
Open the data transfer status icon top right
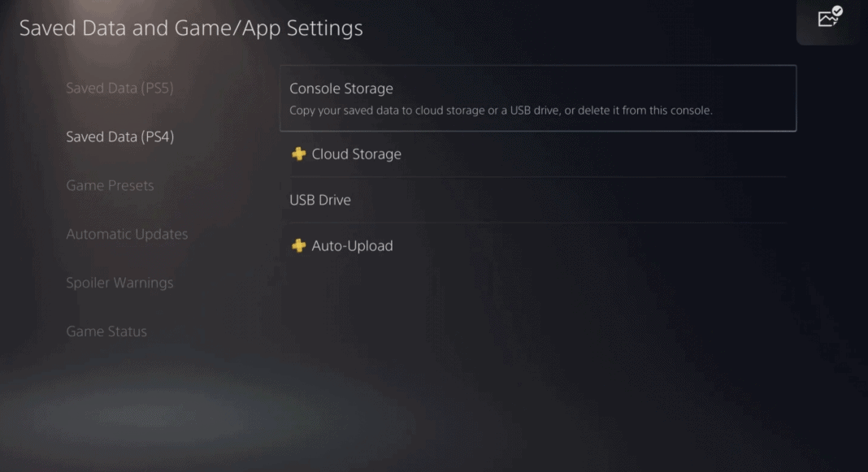[x=828, y=18]
